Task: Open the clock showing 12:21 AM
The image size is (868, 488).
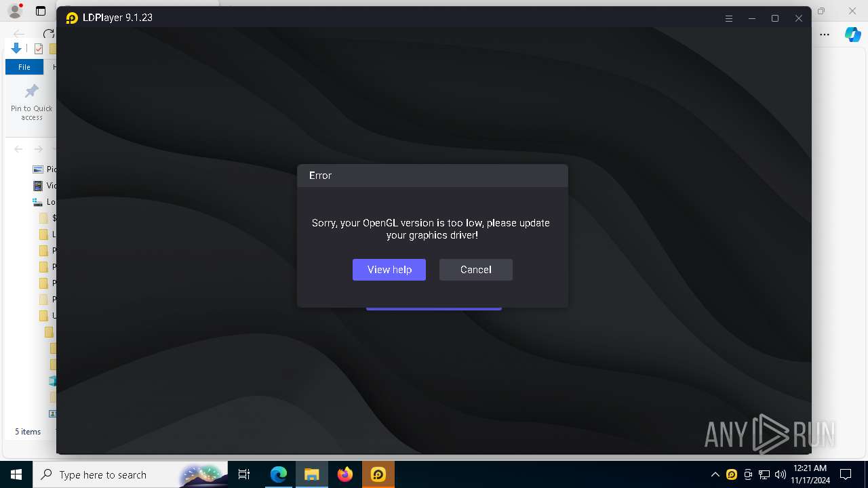Action: click(809, 474)
